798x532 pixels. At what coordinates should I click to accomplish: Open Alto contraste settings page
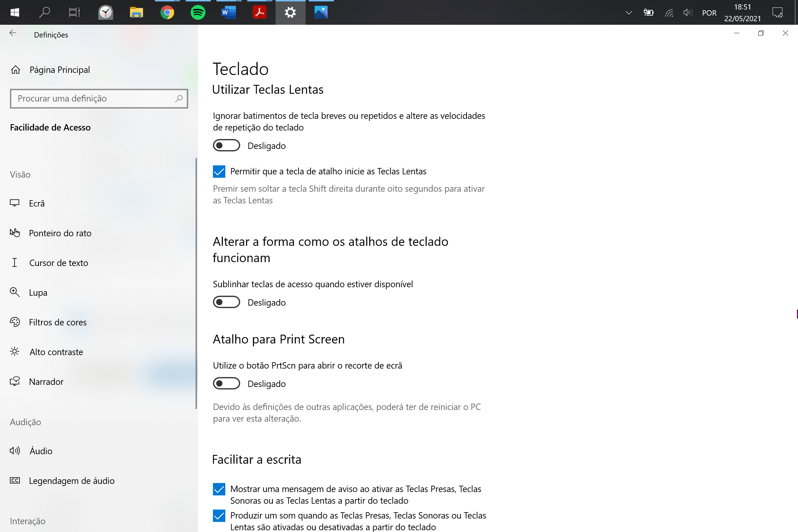56,352
